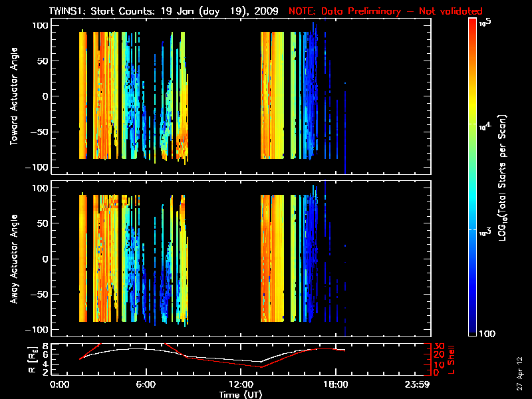This screenshot has width=532, height=399.
Task: Click the 'Away Actuator Angle' axis label
Action: click(12, 259)
